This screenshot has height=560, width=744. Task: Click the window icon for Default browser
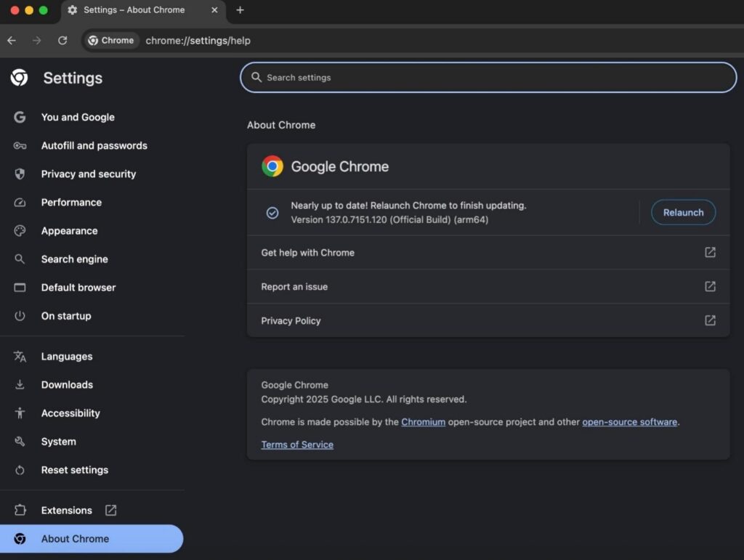[x=20, y=288]
